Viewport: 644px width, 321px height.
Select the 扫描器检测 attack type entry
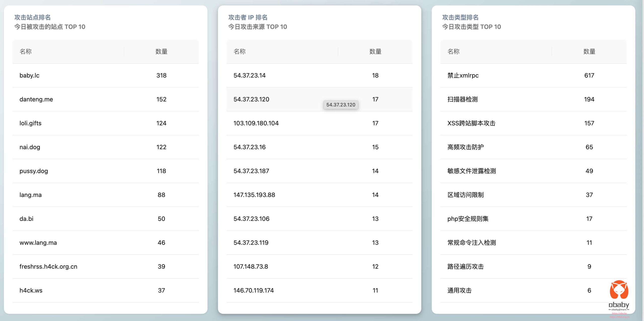462,99
